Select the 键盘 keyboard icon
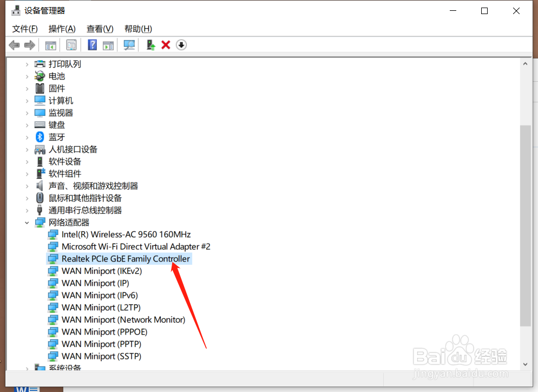Image resolution: width=538 pixels, height=392 pixels. 40,125
